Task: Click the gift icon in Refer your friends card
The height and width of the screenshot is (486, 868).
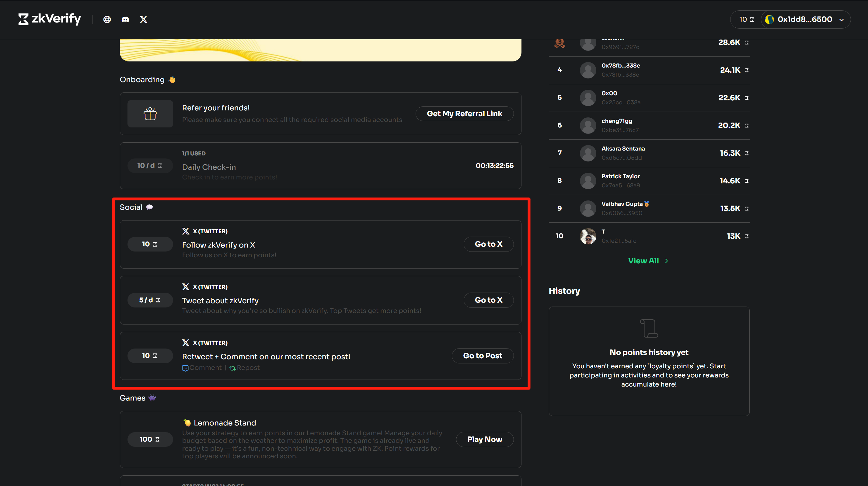Action: point(150,114)
